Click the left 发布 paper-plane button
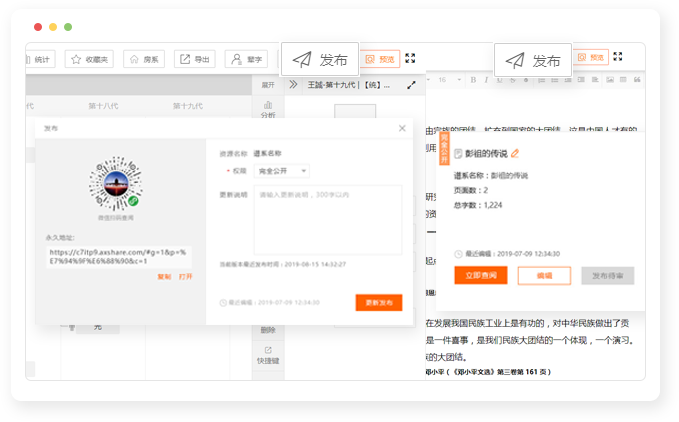 [x=320, y=60]
